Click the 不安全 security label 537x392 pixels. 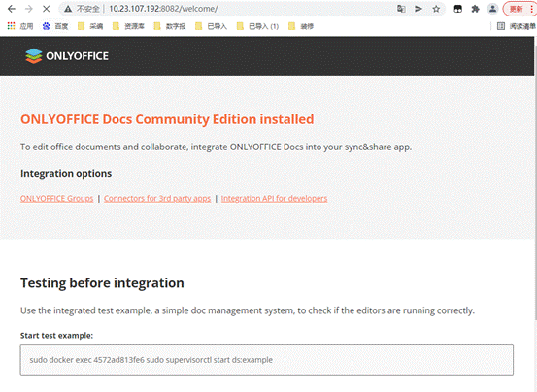point(88,9)
